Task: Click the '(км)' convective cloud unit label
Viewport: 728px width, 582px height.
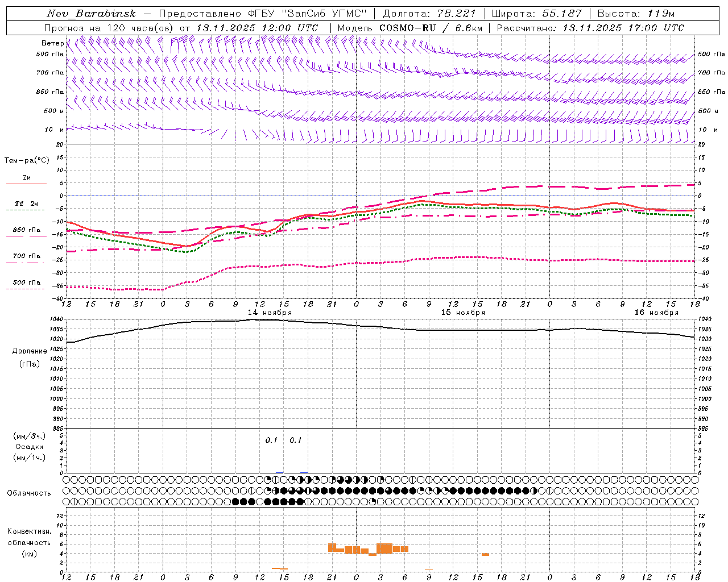Action: (29, 553)
